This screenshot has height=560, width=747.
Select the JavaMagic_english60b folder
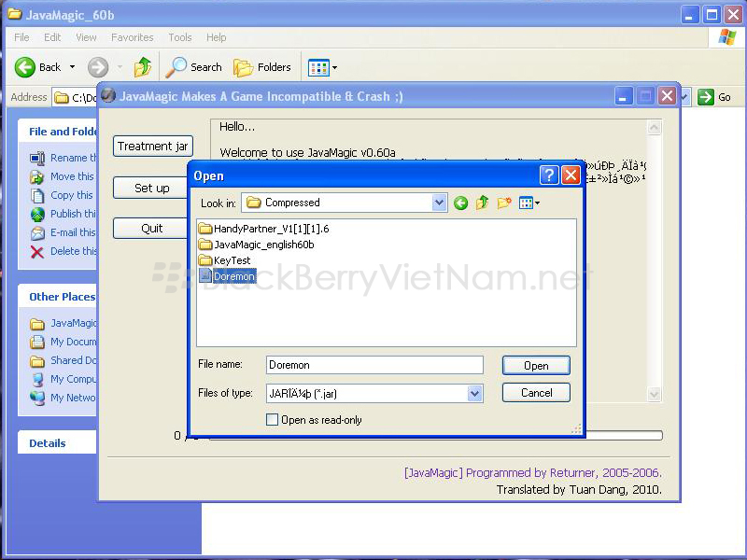pyautogui.click(x=256, y=245)
